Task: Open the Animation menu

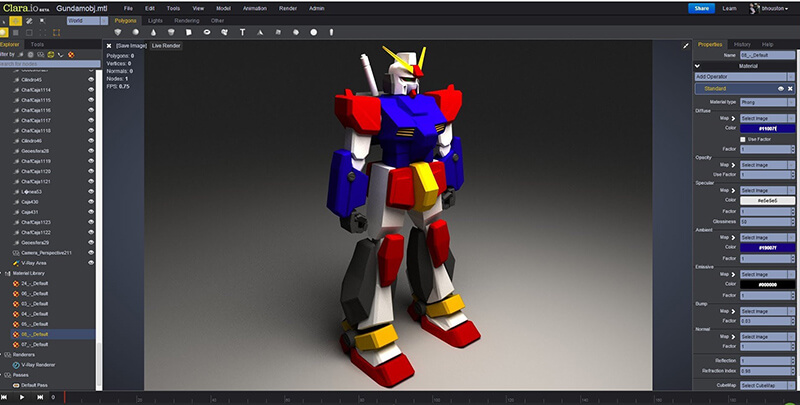Action: pyautogui.click(x=255, y=9)
